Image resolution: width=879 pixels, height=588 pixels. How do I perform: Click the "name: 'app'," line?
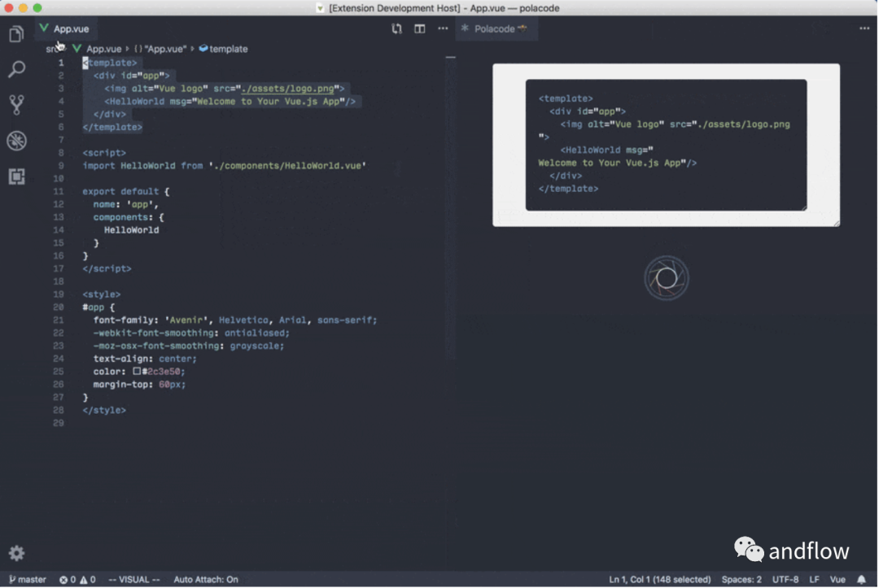pyautogui.click(x=126, y=204)
